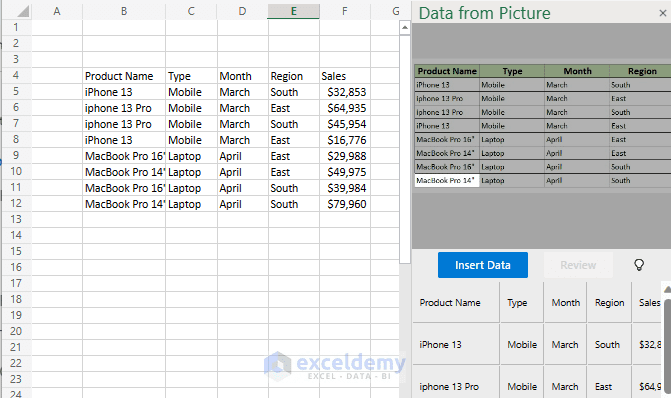
Task: Click worksheet vertical scrollbar thumb
Action: [x=404, y=149]
